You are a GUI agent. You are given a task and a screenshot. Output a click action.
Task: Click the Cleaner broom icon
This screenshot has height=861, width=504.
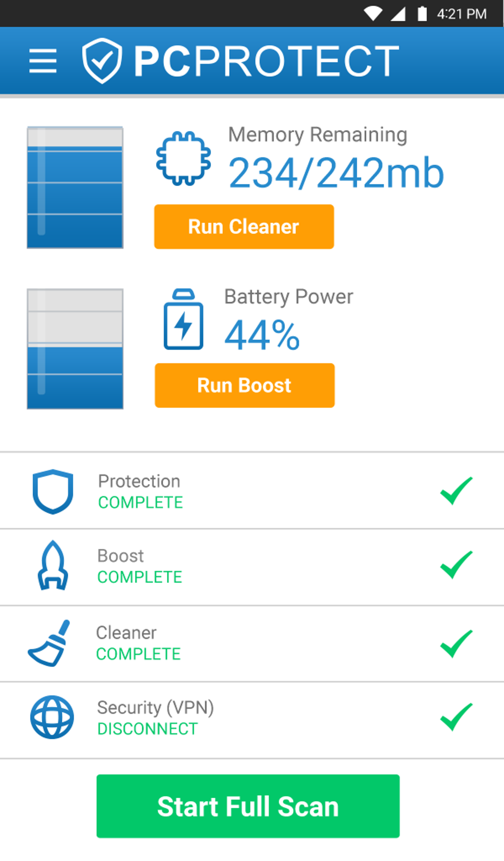(x=49, y=643)
